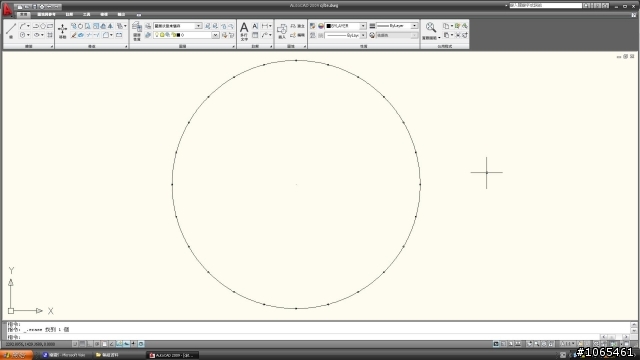Screen dimensions: 640x360
Task: Open the AutoCAD application menu logo
Action: coord(7,10)
